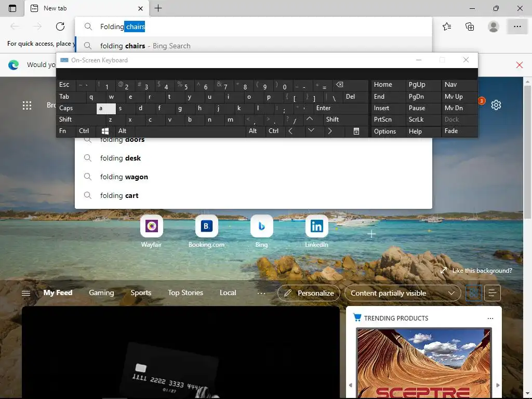Viewport: 532px width, 399px height.
Task: Close the New tab tab
Action: coord(140,8)
